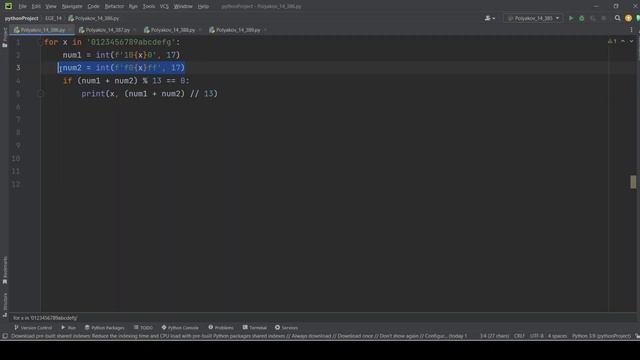
Task: Open the Terminal tool window
Action: point(254,328)
